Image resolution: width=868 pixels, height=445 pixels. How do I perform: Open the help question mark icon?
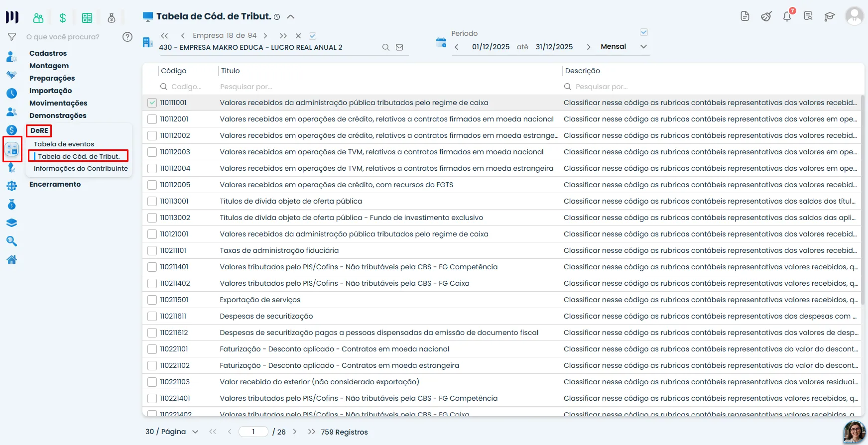(127, 37)
